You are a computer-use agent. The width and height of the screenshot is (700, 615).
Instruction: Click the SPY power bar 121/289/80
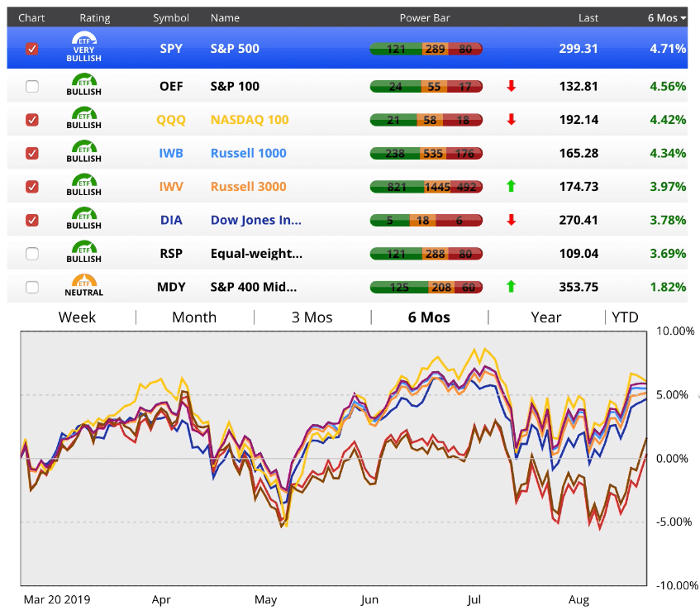point(426,49)
